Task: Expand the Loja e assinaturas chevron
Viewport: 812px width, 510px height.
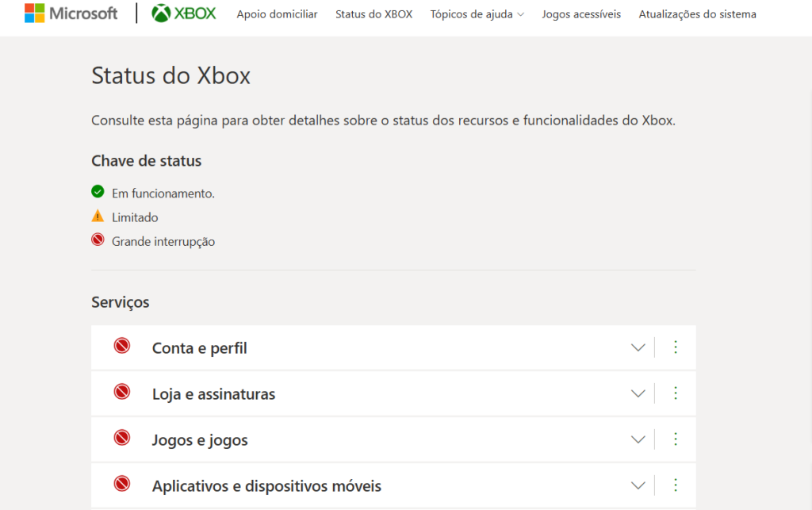Action: 638,393
